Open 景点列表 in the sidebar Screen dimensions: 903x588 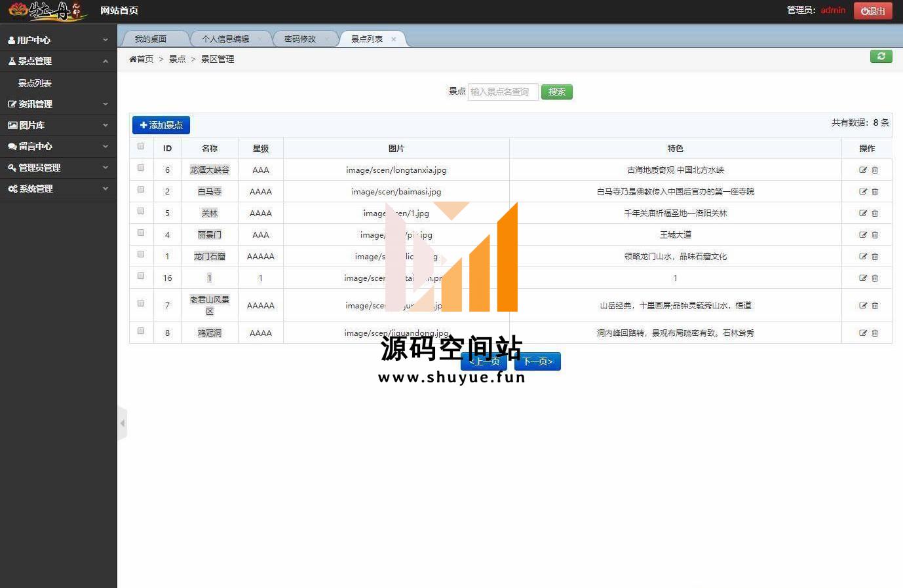tap(35, 83)
